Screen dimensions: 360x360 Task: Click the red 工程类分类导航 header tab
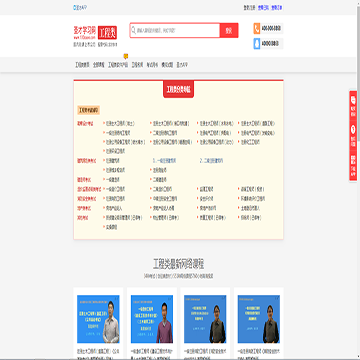click(x=178, y=89)
